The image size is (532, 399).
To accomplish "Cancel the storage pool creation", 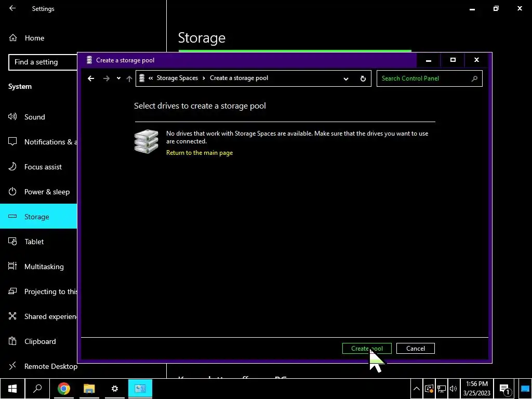I will click(x=415, y=349).
